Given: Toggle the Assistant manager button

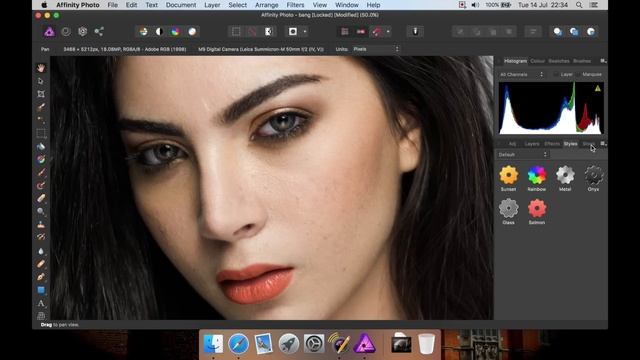Looking at the screenshot, I should click(x=415, y=31).
